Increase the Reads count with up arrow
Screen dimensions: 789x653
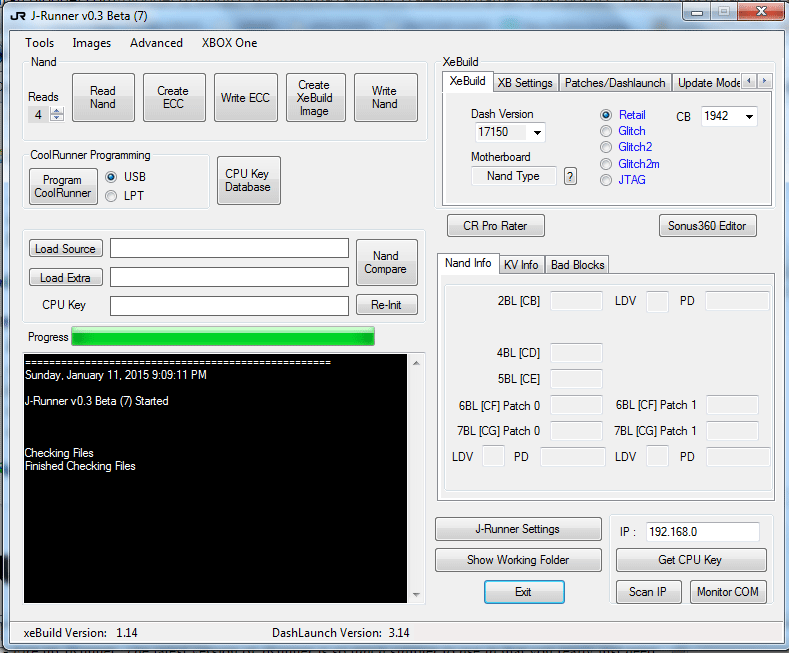pos(57,111)
